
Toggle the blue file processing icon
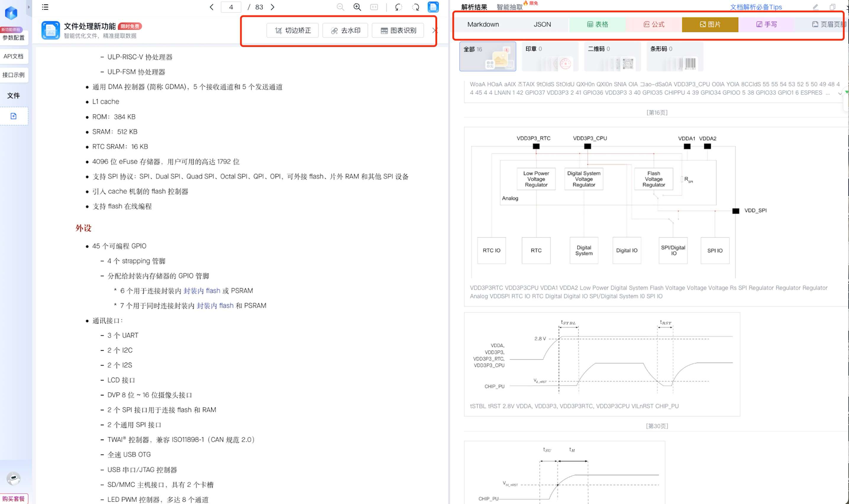[433, 7]
